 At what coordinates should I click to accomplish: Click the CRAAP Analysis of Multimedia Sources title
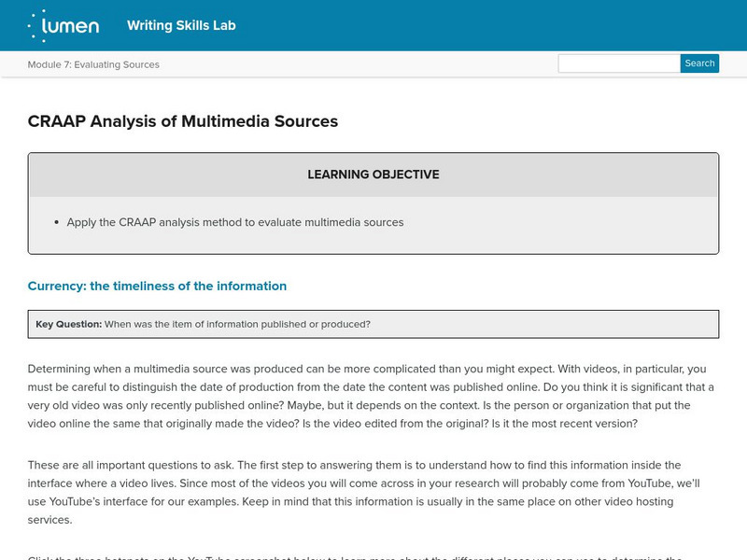coord(183,121)
